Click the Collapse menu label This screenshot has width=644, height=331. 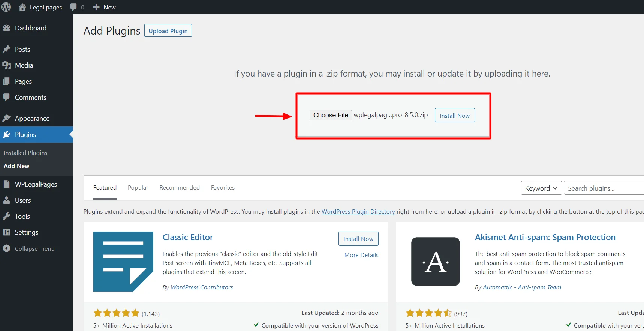point(35,248)
